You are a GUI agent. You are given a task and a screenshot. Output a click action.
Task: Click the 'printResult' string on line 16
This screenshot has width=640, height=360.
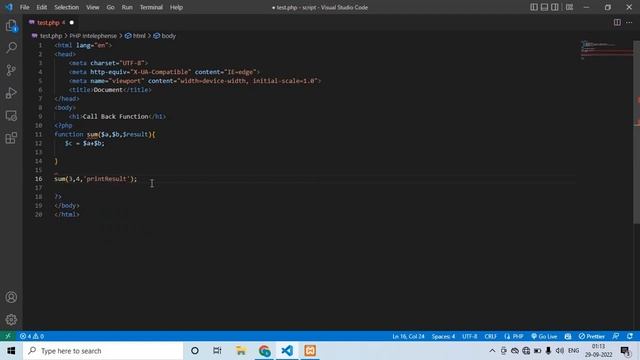(108, 179)
